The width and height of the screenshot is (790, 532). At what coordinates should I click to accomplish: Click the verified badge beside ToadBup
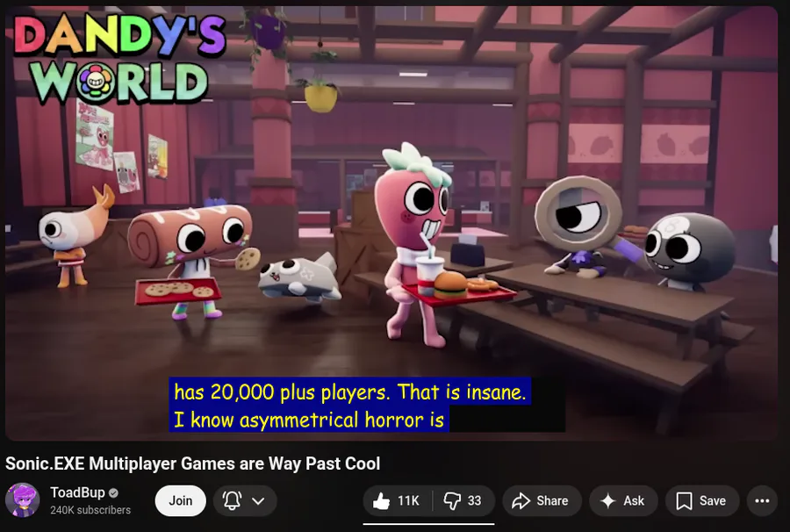point(114,492)
